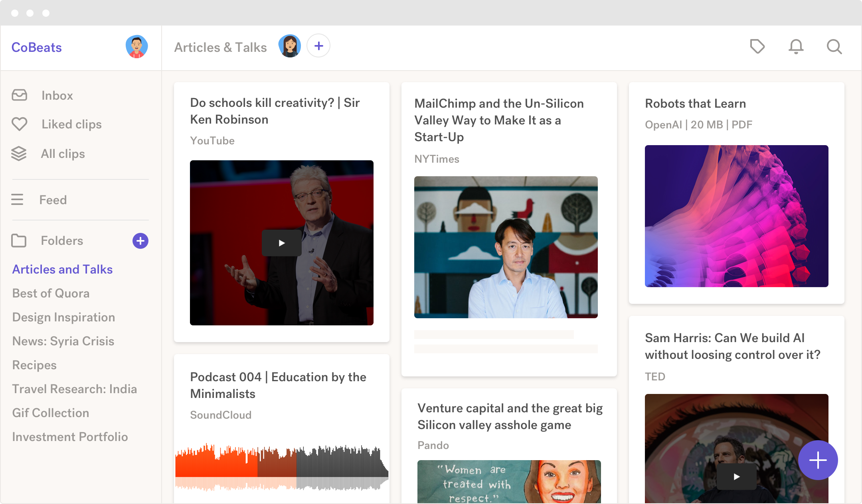Image resolution: width=862 pixels, height=504 pixels.
Task: Open the Design Inspiration folder
Action: 63,317
